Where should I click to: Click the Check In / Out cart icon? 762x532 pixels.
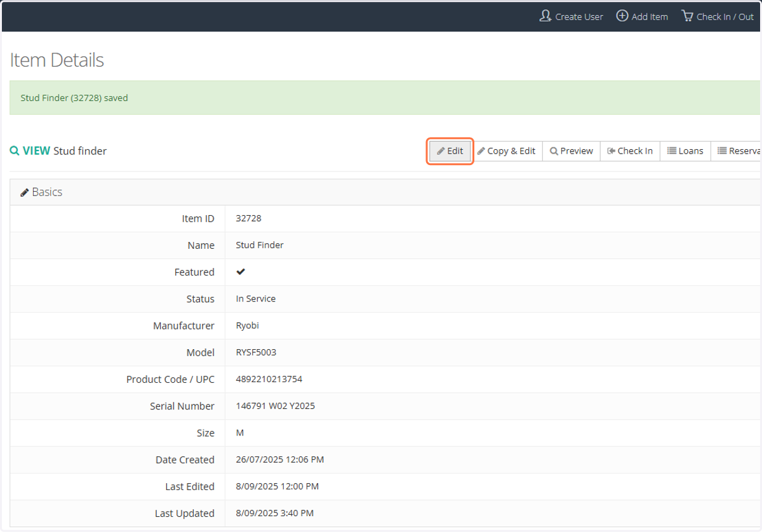pyautogui.click(x=687, y=16)
